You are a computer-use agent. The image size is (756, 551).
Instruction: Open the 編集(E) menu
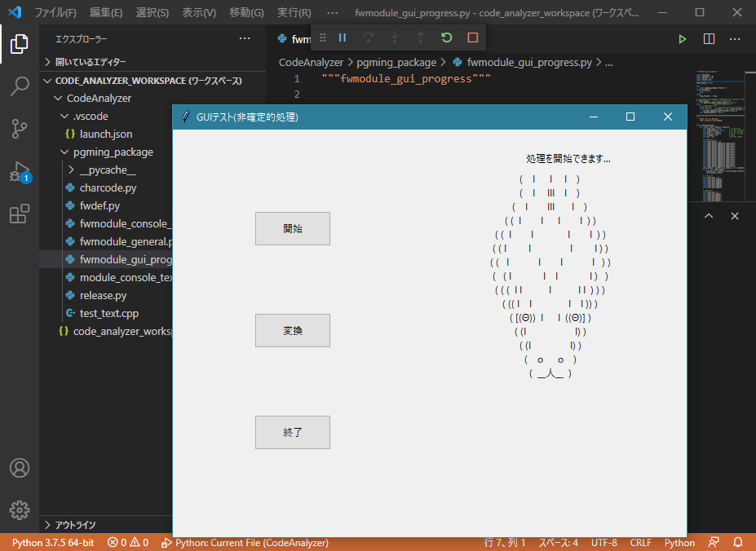(105, 12)
